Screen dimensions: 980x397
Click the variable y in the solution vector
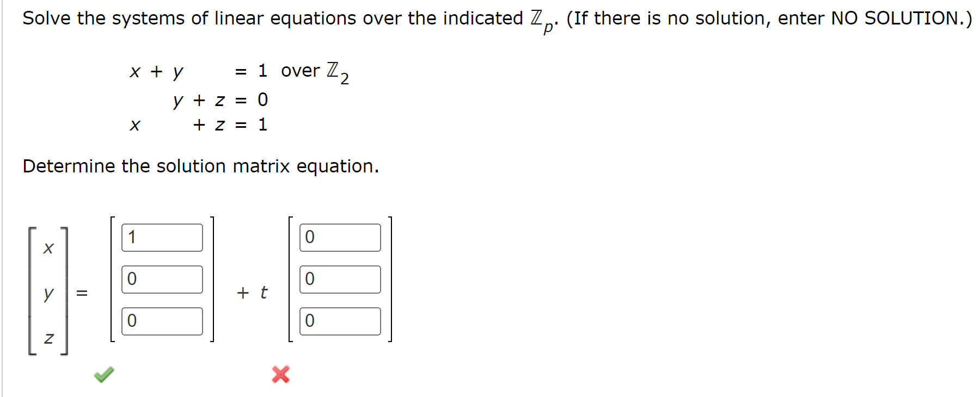pos(47,294)
